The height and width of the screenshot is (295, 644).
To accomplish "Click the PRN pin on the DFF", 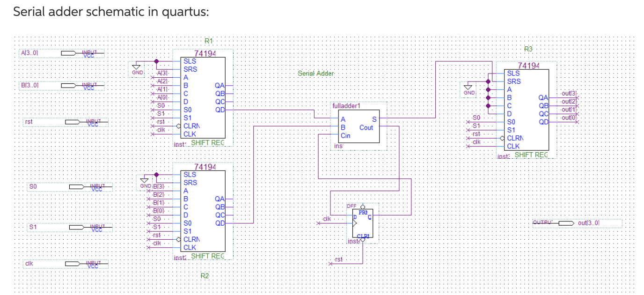I will (x=363, y=213).
